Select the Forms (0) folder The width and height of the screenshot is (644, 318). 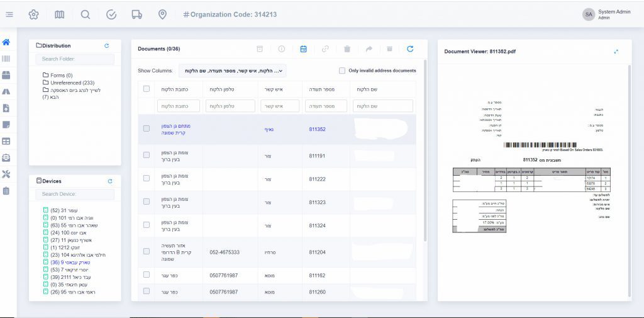point(61,75)
